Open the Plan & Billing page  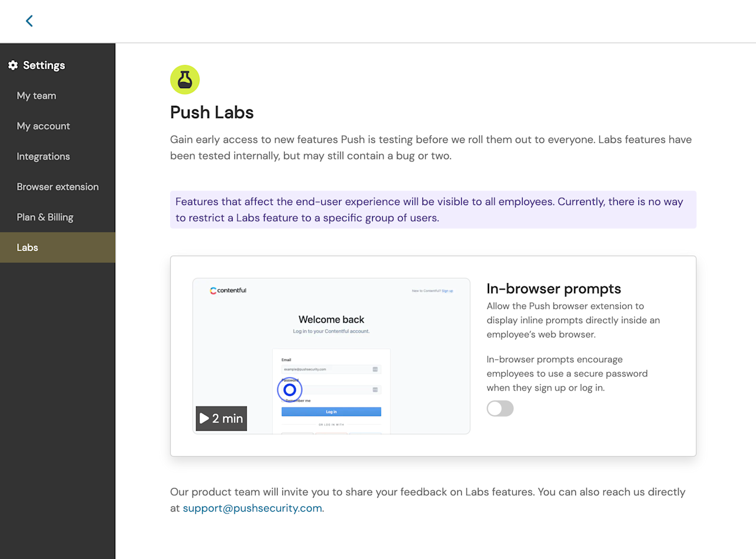coord(45,217)
